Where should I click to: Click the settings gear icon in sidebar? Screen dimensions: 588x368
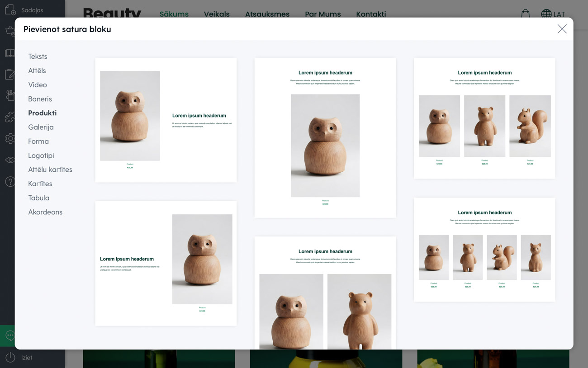click(10, 138)
